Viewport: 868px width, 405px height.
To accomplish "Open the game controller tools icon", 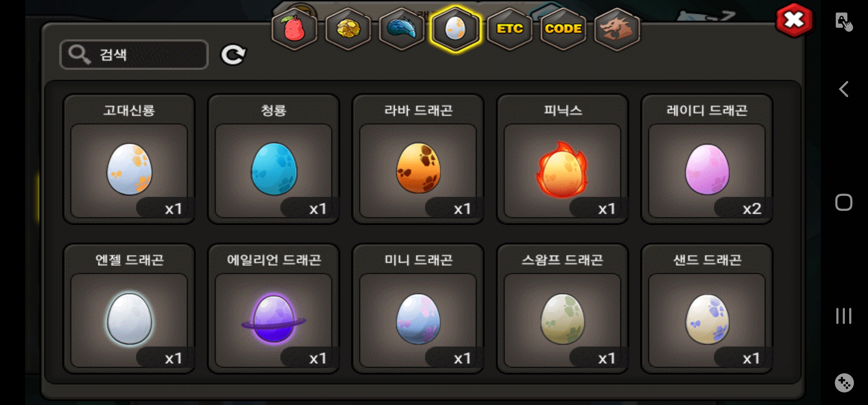I will tap(844, 383).
